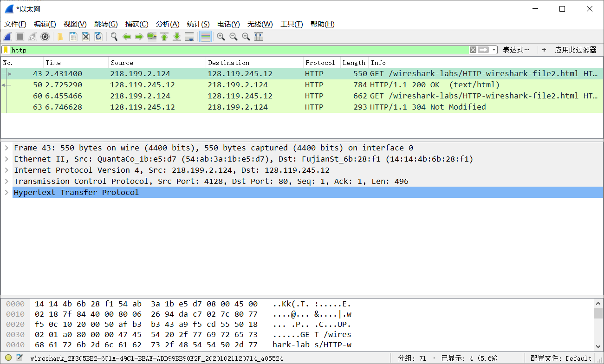Screen dimensions: 604x364
Task: Expand the Ethernet II section
Action: pyautogui.click(x=6, y=159)
